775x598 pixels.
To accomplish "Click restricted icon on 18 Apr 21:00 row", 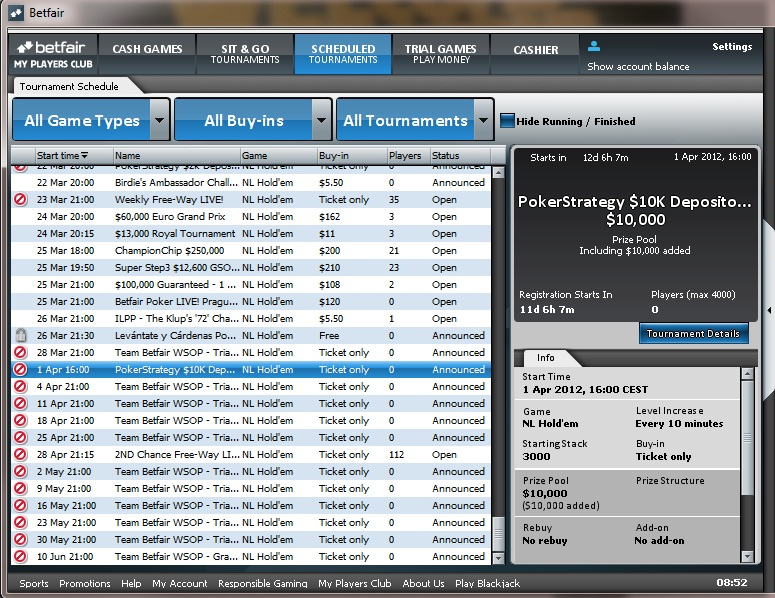I will (x=20, y=421).
